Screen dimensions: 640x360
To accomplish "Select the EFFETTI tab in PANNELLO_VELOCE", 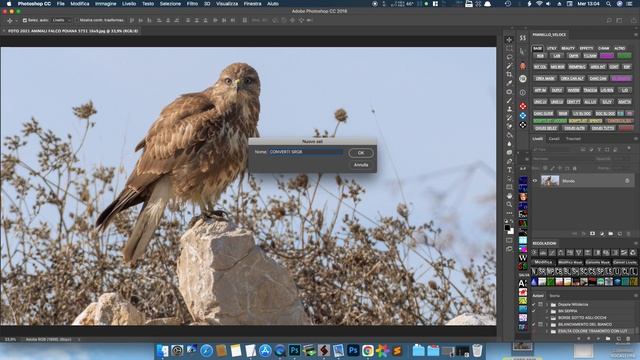I will coord(586,48).
